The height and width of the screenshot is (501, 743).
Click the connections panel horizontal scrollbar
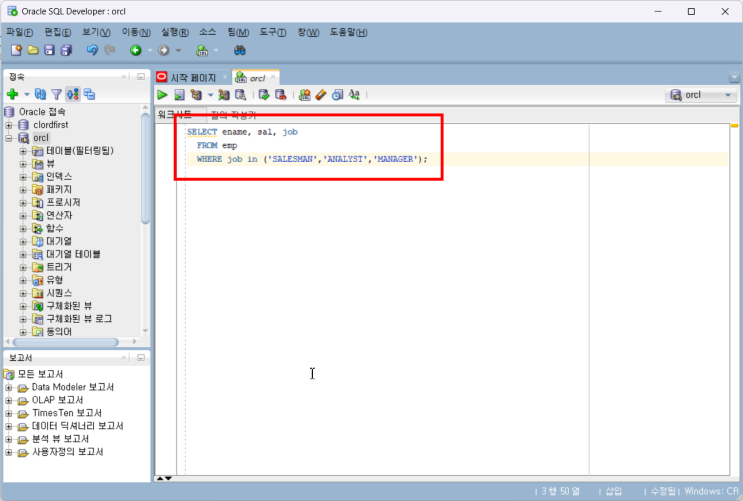(65, 342)
